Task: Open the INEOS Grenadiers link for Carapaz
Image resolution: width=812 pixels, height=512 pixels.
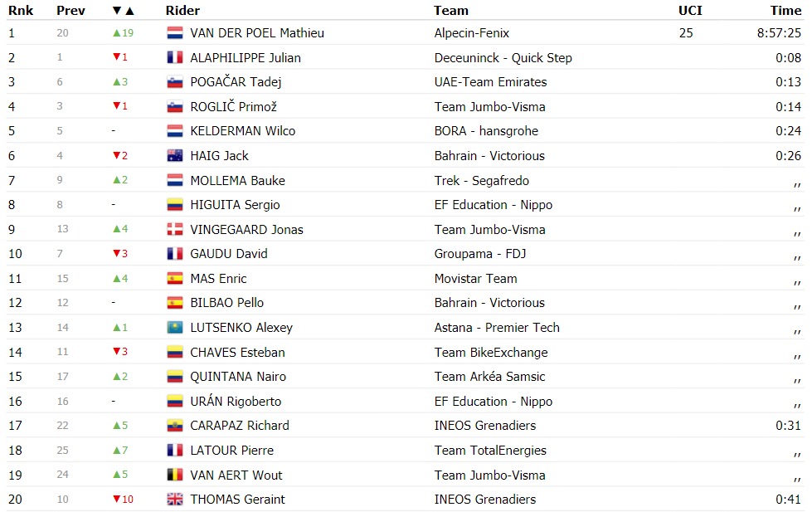Action: click(485, 426)
